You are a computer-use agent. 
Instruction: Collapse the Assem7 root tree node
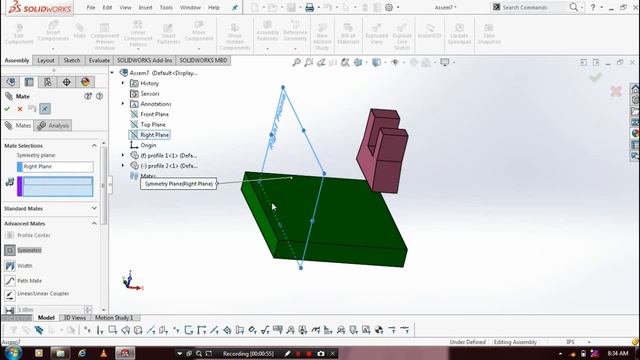[112, 73]
